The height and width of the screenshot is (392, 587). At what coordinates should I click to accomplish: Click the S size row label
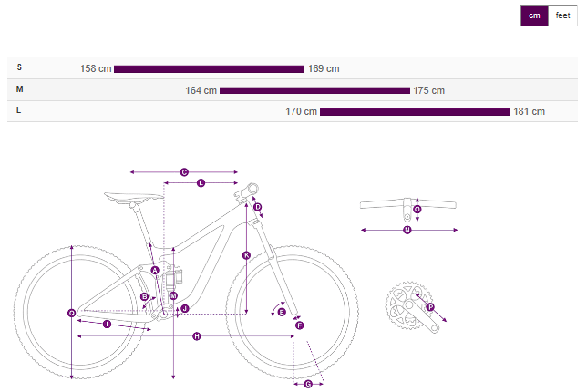pyautogui.click(x=19, y=68)
